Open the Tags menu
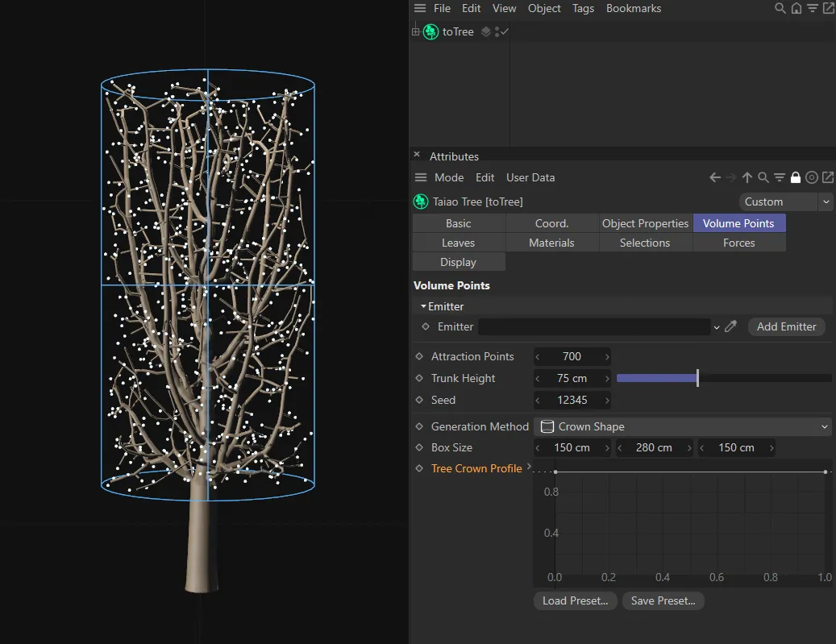Screen dimensions: 836x644 pos(583,9)
